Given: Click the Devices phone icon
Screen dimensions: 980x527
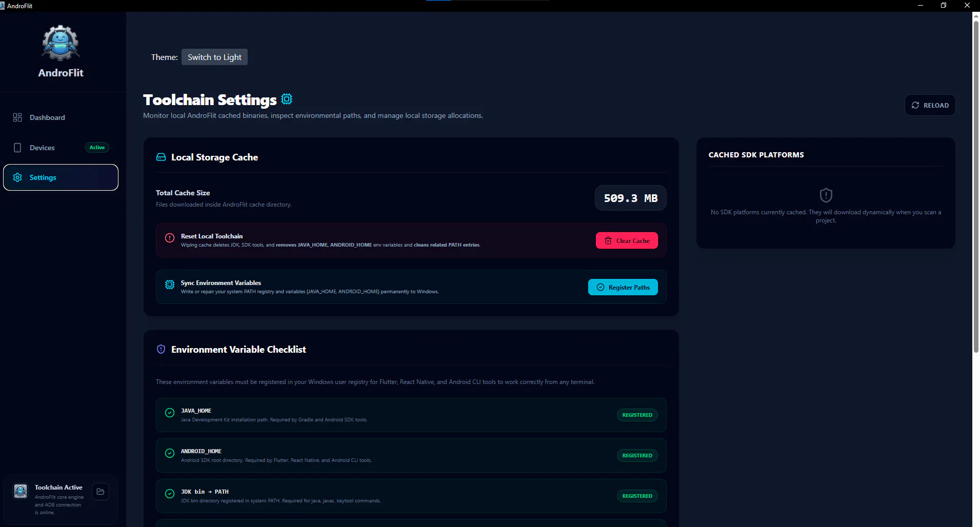Looking at the screenshot, I should [x=17, y=148].
